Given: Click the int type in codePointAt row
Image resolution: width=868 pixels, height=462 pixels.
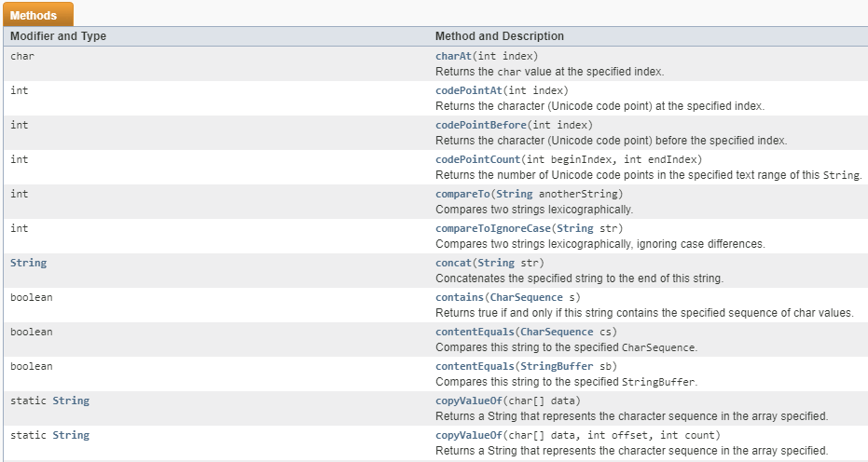Looking at the screenshot, I should [x=19, y=90].
